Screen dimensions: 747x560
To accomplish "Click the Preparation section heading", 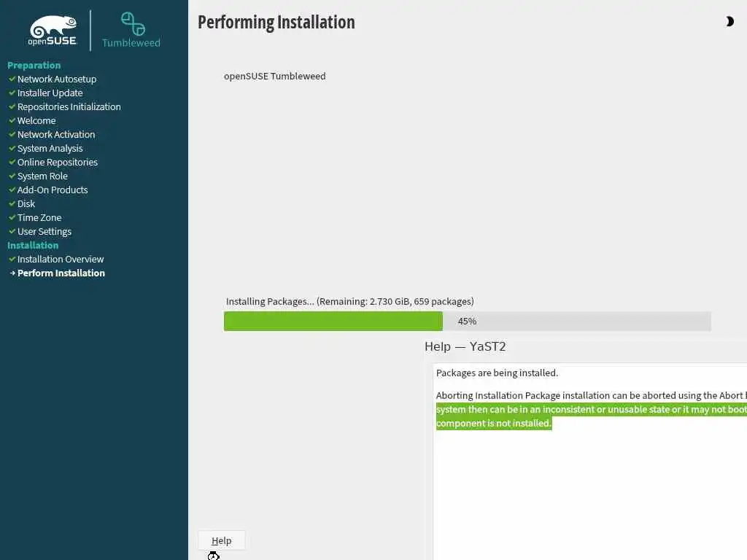I will pos(34,65).
